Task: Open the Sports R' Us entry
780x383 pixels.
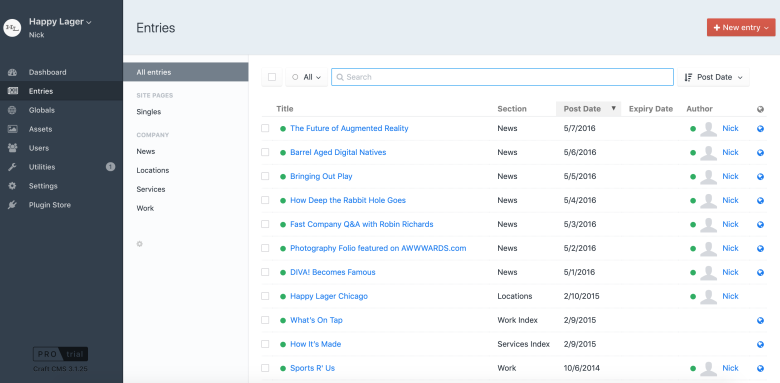Action: 312,368
